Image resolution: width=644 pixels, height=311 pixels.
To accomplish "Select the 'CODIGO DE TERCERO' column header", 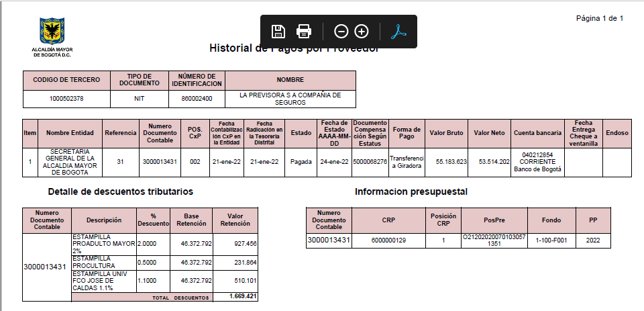I will [x=66, y=80].
